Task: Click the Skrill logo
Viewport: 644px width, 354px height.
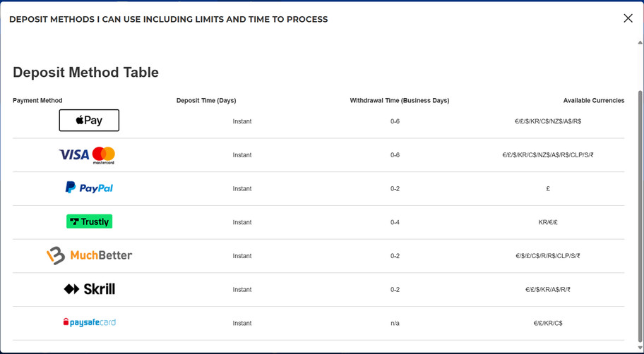Action: tap(89, 289)
